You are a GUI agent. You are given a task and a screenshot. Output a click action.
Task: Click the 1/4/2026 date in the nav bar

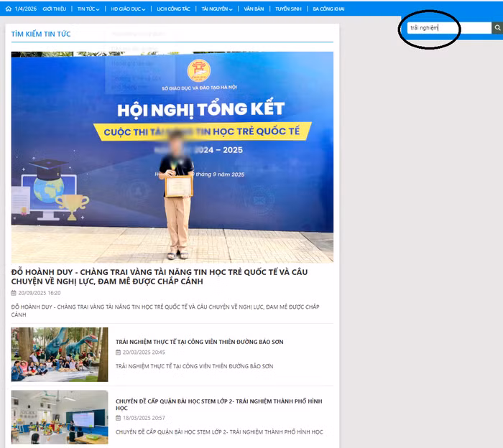[x=26, y=9]
